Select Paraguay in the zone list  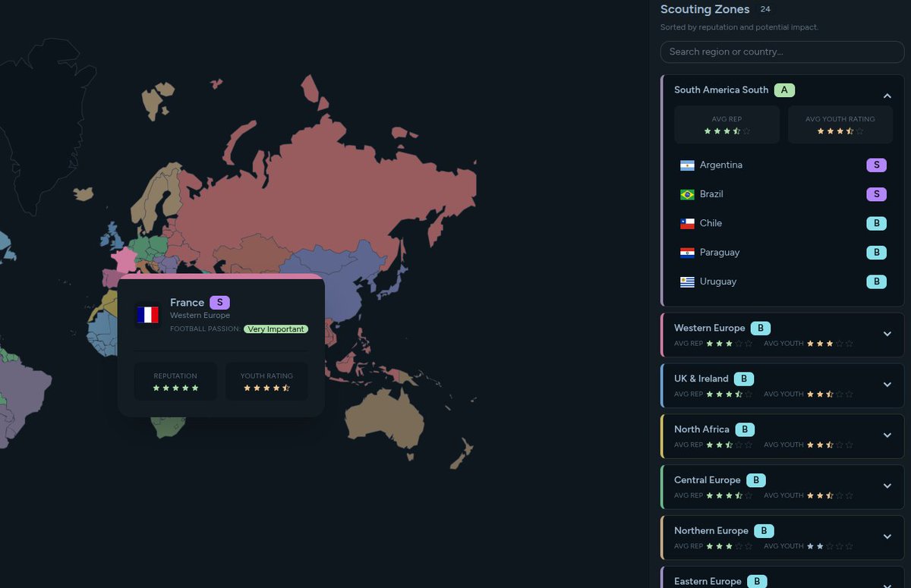coord(783,253)
